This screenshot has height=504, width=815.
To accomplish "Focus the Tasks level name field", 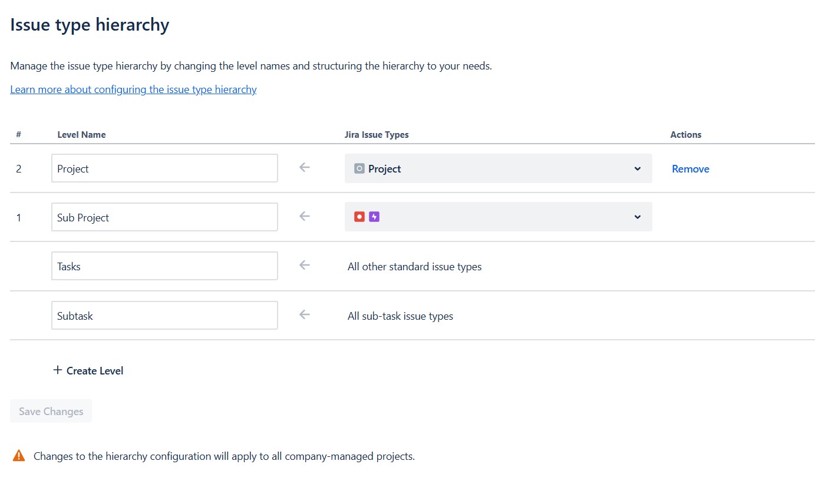I will point(164,266).
